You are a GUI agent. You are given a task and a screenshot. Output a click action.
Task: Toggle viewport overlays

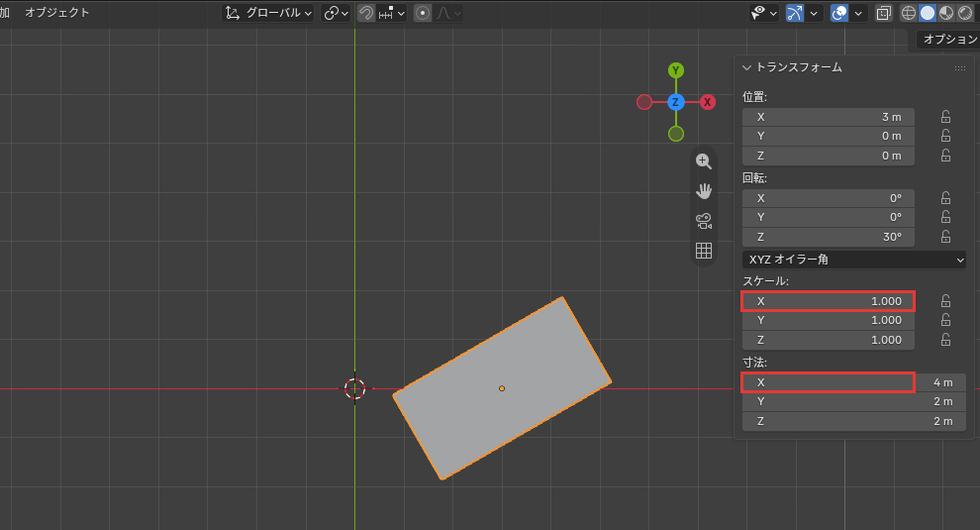pyautogui.click(x=839, y=13)
